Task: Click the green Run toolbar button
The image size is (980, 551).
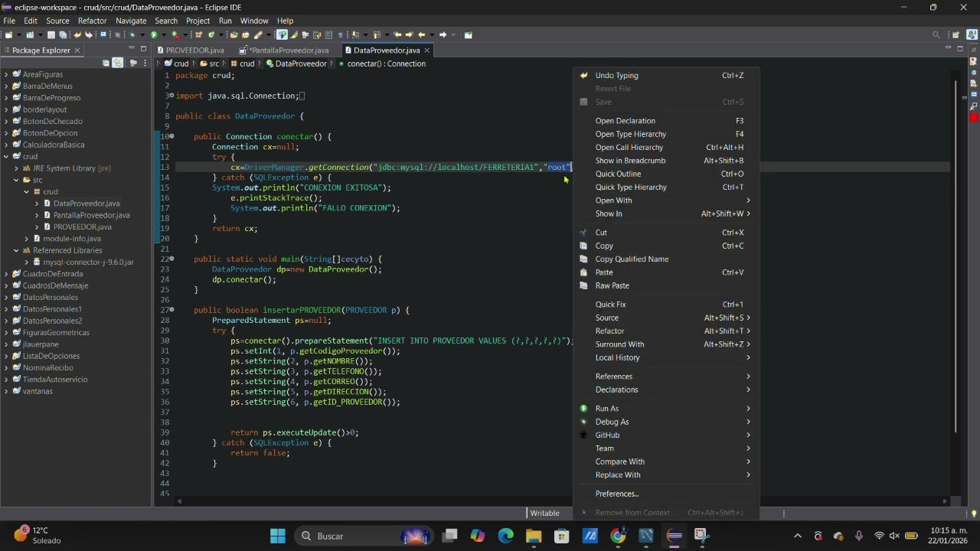Action: pos(154,34)
